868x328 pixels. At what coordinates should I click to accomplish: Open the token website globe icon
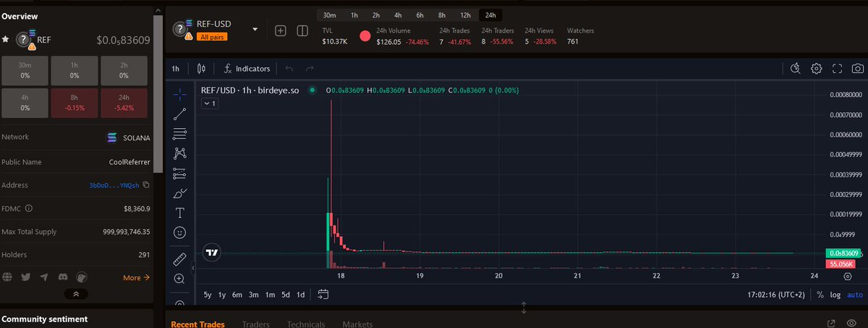click(x=7, y=277)
